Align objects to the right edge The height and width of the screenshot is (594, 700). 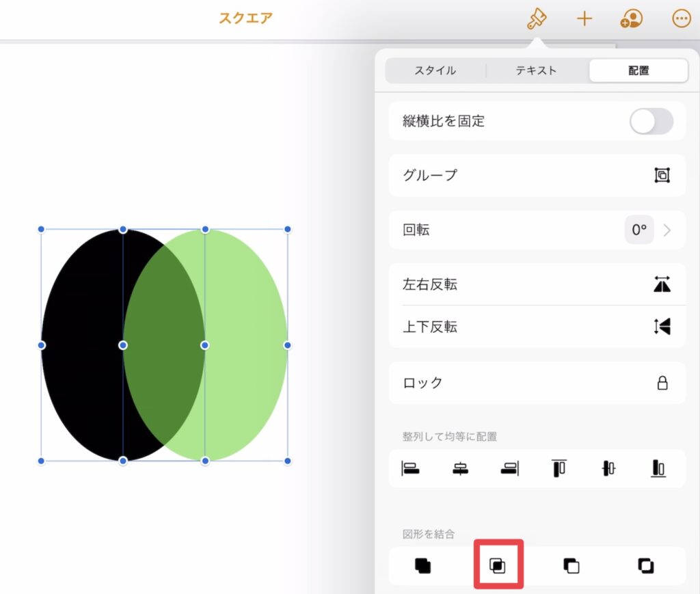[x=510, y=469]
